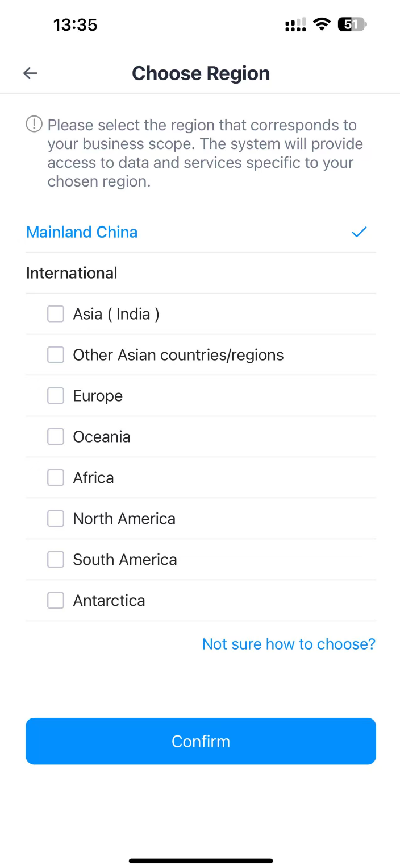Click the info icon beside instructions
Image resolution: width=400 pixels, height=868 pixels.
coord(34,124)
